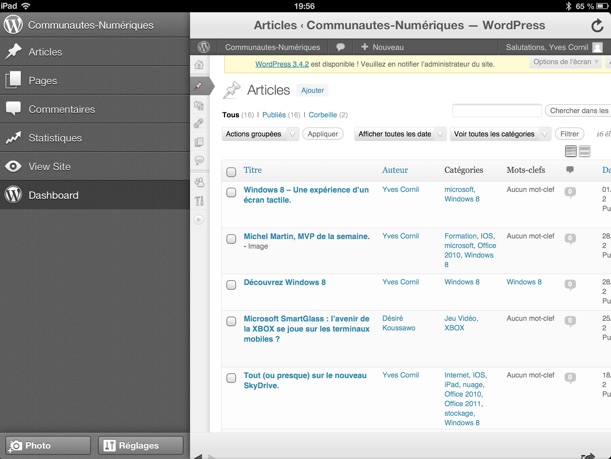Open the tools icon in collapsed admin menu
This screenshot has height=459, width=611.
pyautogui.click(x=199, y=201)
